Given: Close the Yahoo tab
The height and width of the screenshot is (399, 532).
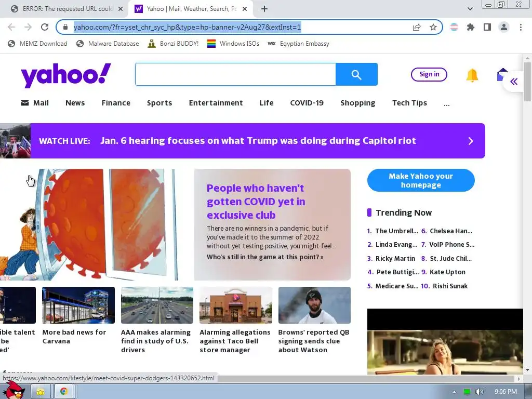Looking at the screenshot, I should pos(245,9).
